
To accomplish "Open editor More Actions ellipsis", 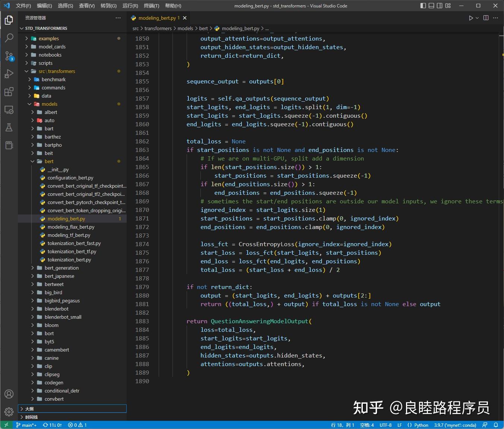I will [495, 18].
